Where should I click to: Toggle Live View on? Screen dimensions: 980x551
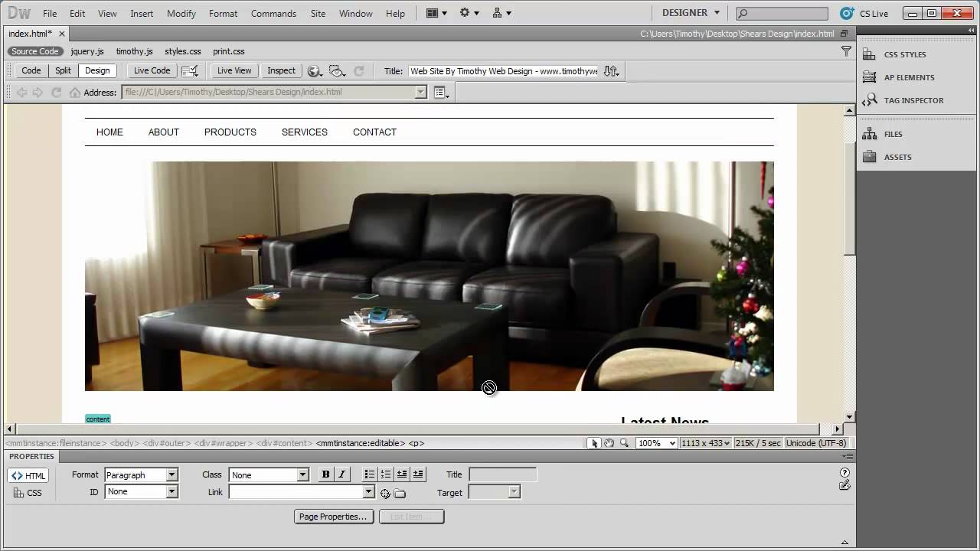pyautogui.click(x=234, y=70)
